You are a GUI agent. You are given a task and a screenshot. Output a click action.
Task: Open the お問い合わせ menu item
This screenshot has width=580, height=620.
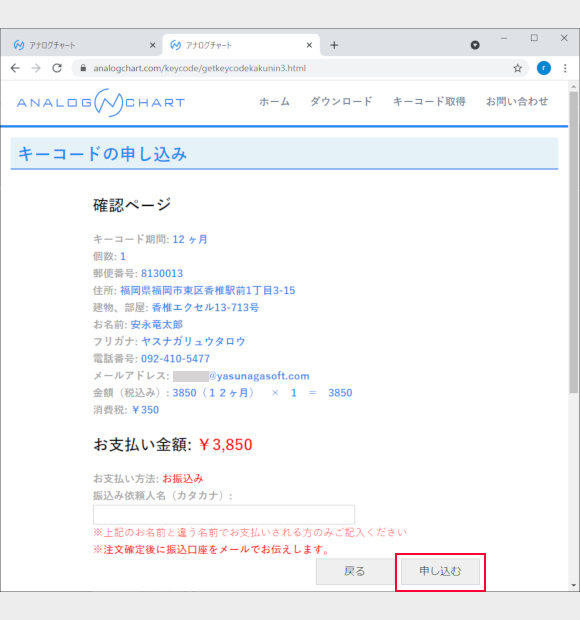coord(517,102)
